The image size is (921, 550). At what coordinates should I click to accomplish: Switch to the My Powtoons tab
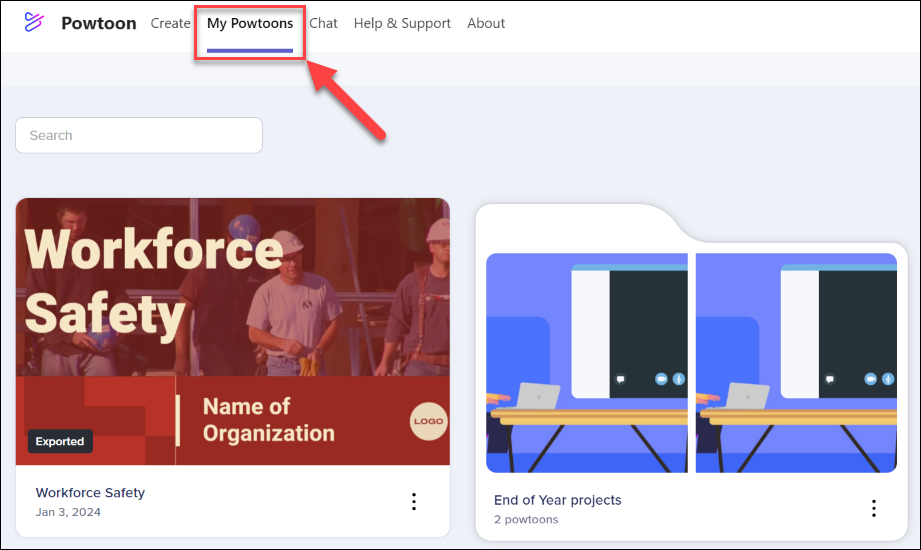point(250,23)
